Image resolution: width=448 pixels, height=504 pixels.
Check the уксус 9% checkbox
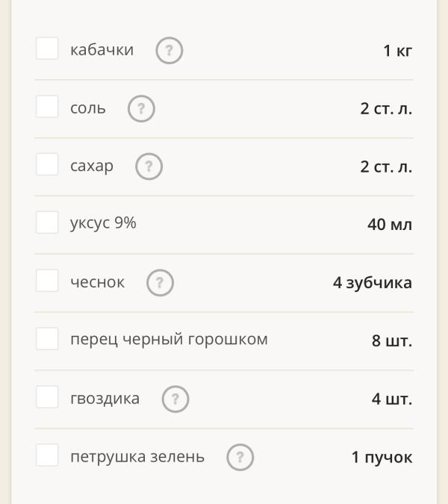point(47,223)
